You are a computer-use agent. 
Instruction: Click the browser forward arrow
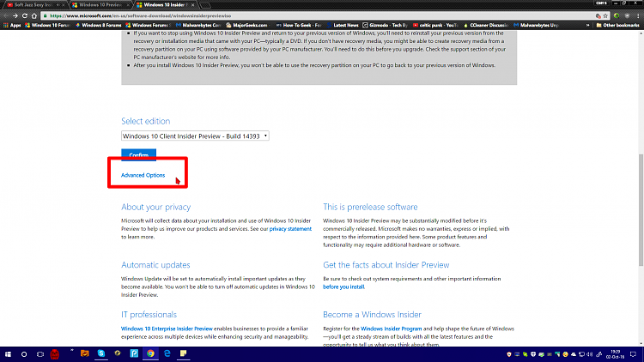point(15,16)
